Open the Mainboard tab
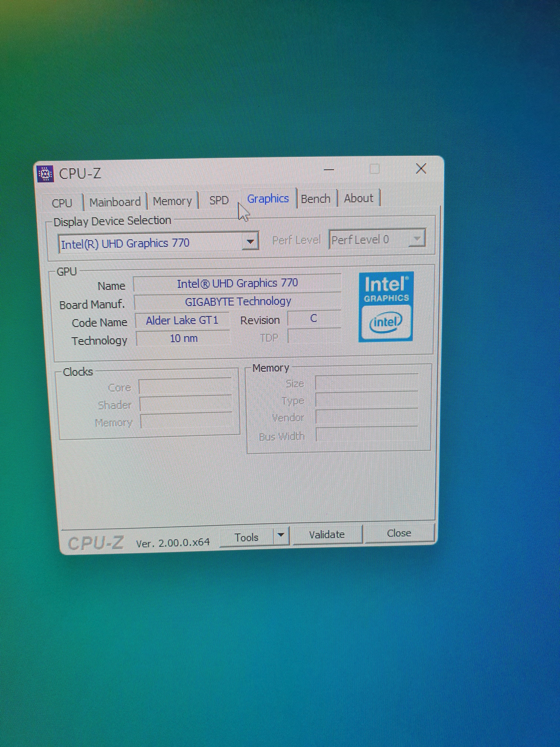This screenshot has height=747, width=560. tap(115, 202)
